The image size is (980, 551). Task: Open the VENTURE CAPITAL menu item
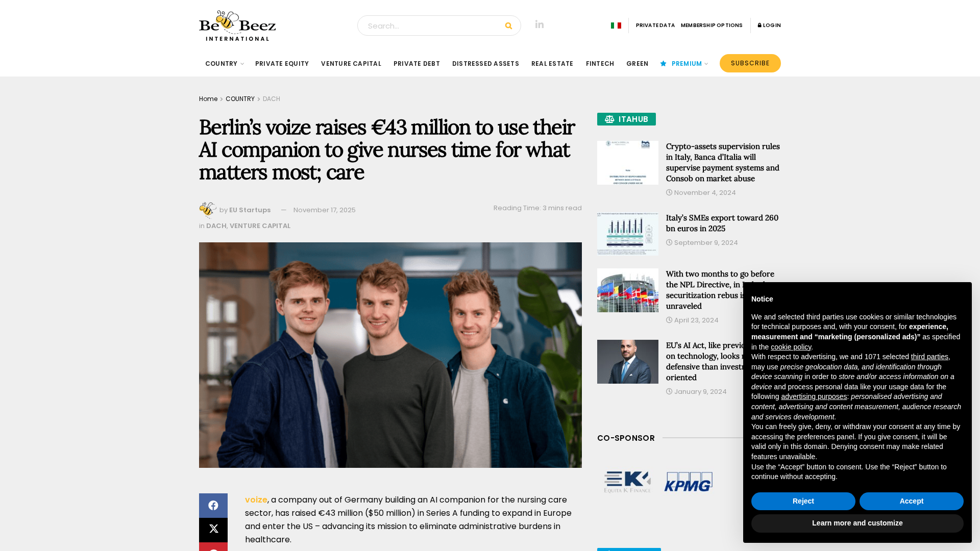(351, 64)
